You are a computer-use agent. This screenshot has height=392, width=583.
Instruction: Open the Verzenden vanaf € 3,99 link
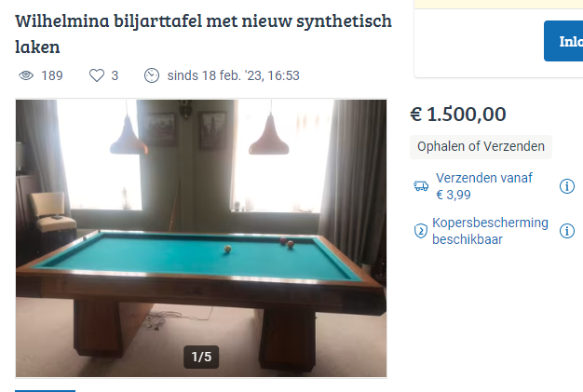tap(484, 186)
